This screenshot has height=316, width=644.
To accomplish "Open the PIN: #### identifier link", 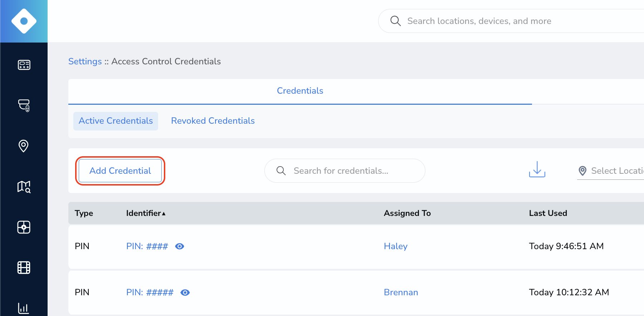I will click(x=147, y=246).
